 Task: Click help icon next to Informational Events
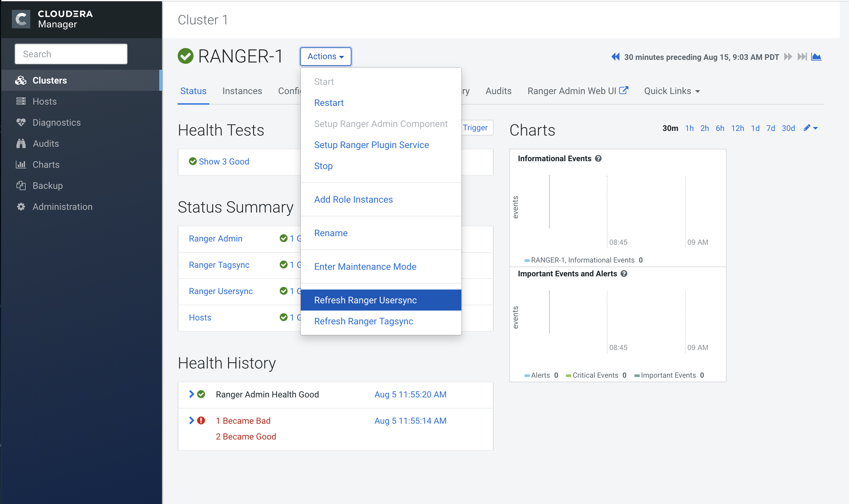tap(598, 159)
